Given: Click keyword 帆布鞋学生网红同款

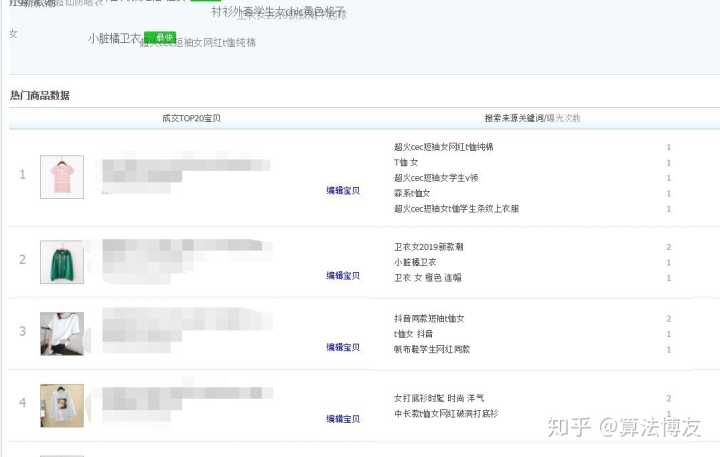Looking at the screenshot, I should (432, 349).
